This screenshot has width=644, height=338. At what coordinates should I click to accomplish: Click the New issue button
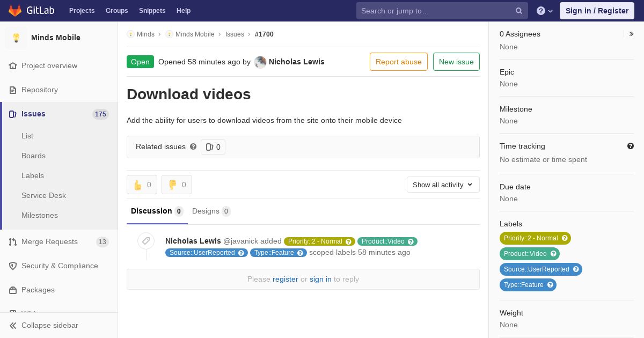point(456,62)
